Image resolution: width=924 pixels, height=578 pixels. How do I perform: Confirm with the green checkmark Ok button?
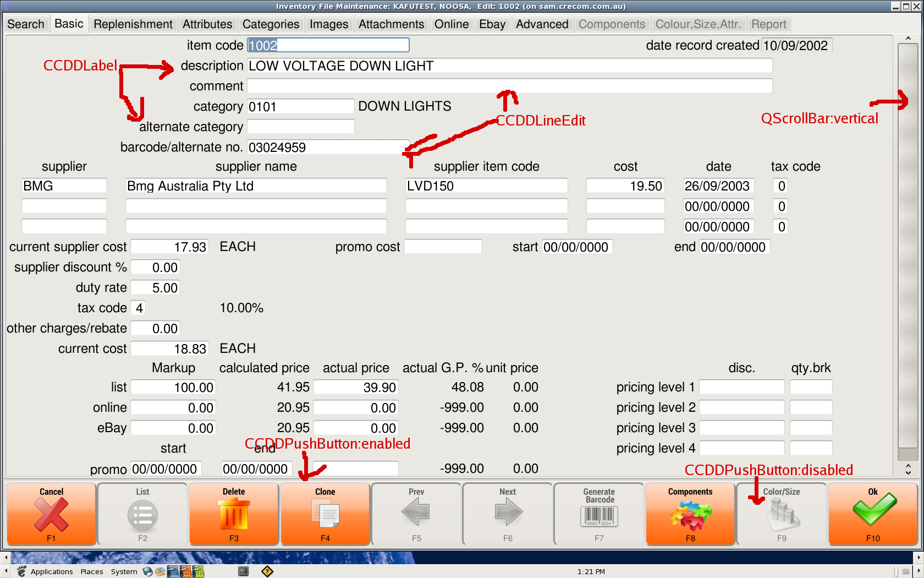point(873,514)
